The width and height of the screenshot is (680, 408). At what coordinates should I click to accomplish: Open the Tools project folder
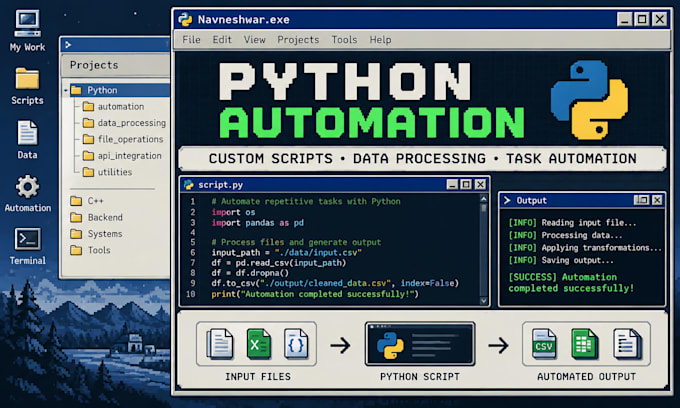[x=91, y=250]
